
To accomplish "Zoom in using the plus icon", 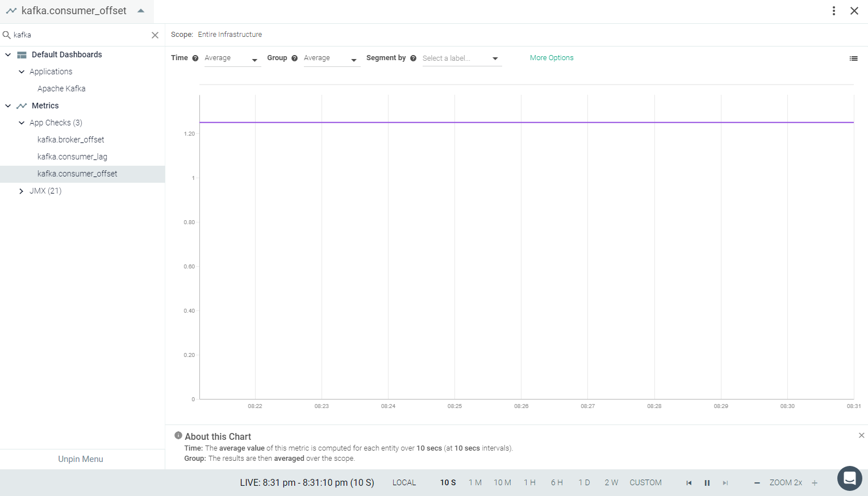I will click(x=815, y=483).
